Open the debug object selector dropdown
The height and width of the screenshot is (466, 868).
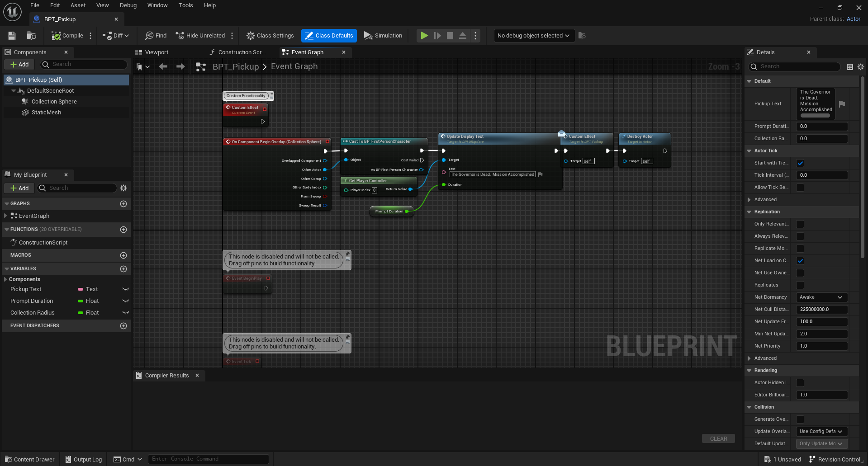[533, 36]
